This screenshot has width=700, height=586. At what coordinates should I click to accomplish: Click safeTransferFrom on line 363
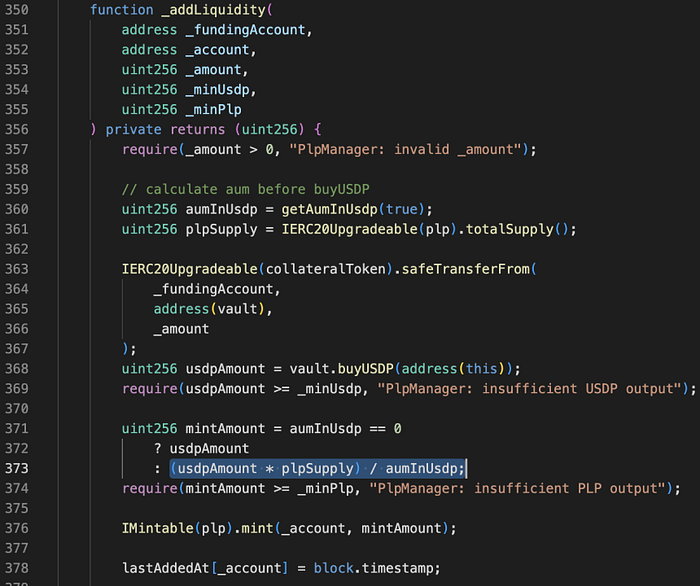coord(465,269)
